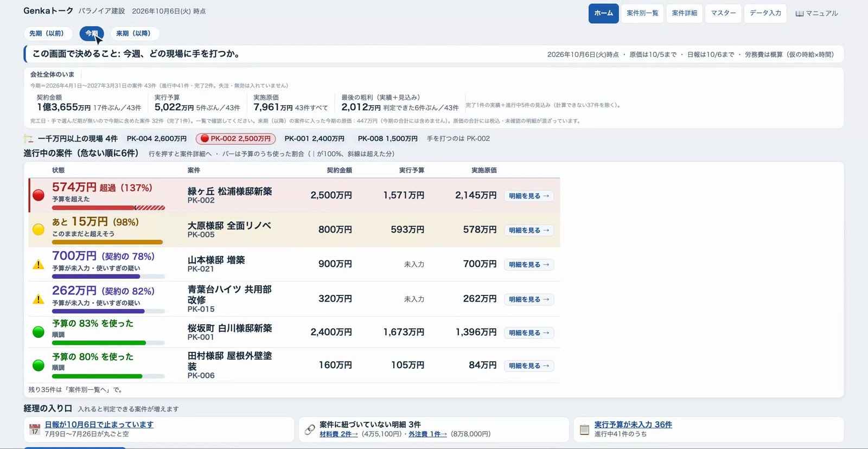The height and width of the screenshot is (449, 868).
Task: Click the clipboard icon beside 実行予算が未入力
Action: [x=584, y=429]
